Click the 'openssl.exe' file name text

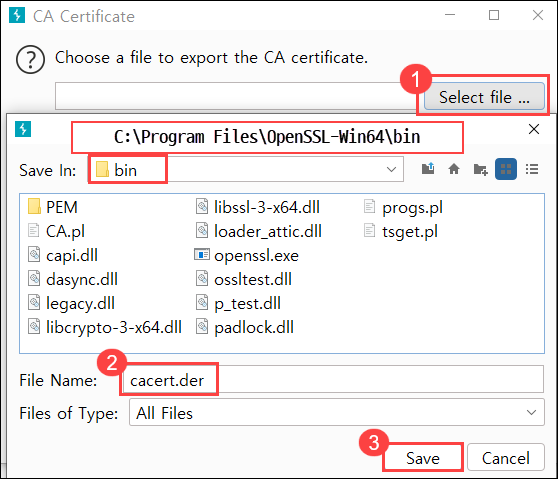[256, 255]
